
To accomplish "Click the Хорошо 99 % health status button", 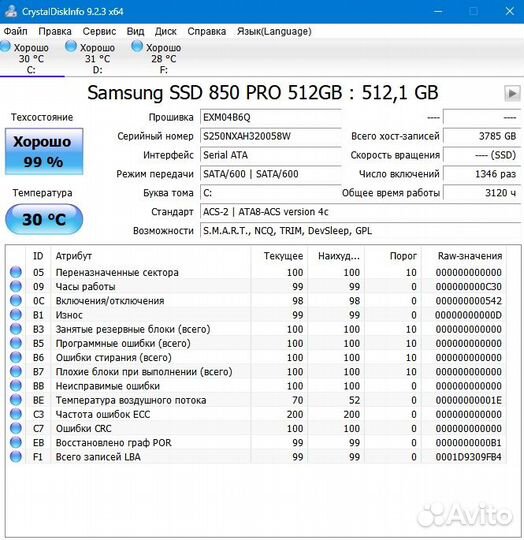I will (44, 151).
